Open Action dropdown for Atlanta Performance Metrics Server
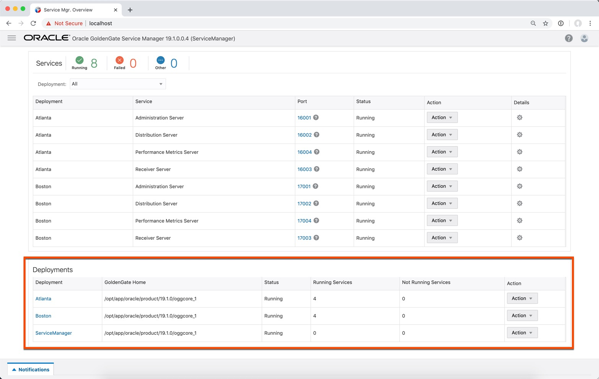599x379 pixels. point(442,152)
